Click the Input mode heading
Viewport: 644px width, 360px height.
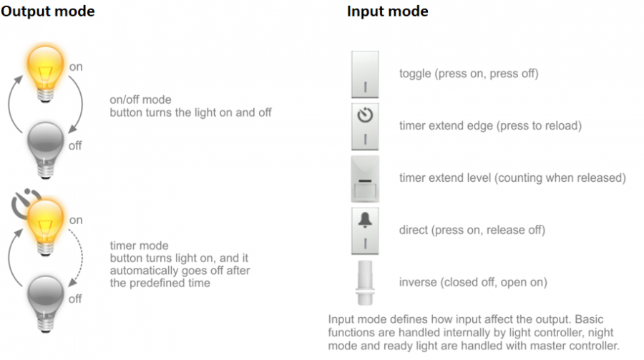click(388, 12)
